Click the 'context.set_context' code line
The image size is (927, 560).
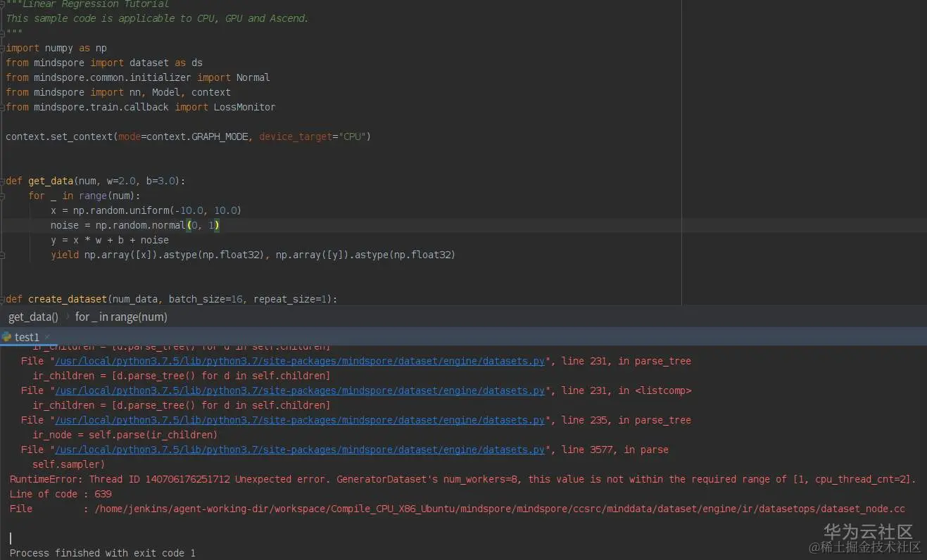[188, 136]
